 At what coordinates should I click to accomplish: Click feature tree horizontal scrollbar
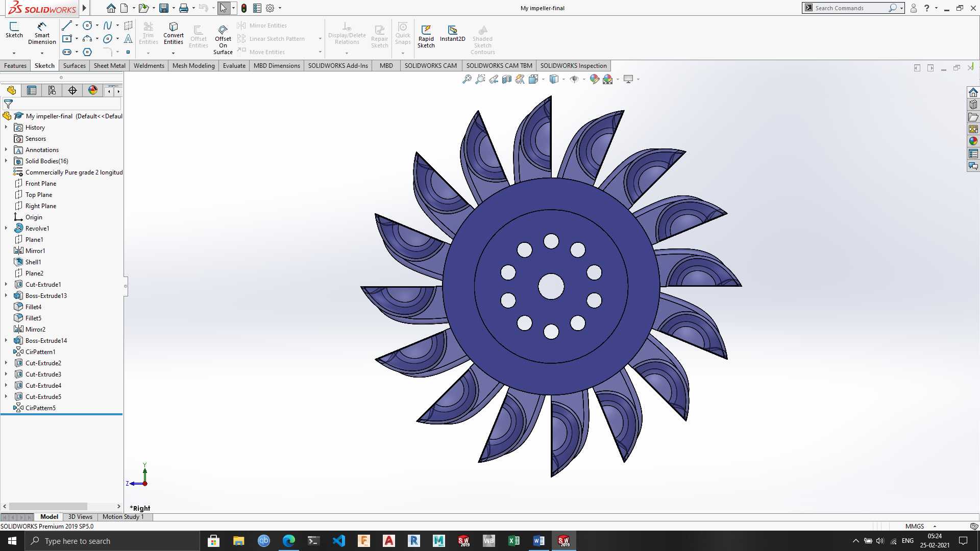pos(48,507)
